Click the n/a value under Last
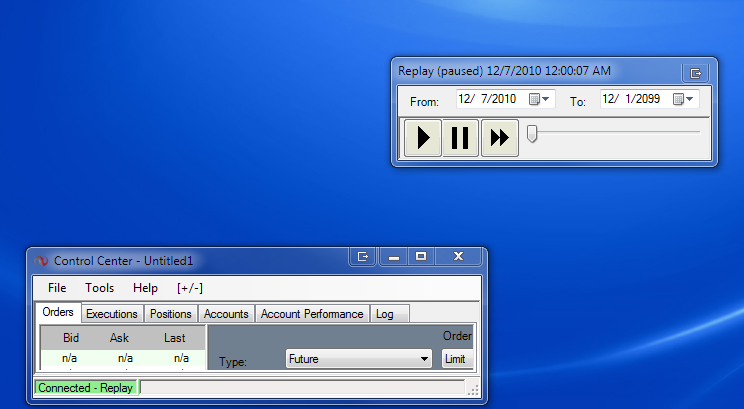 (x=181, y=358)
